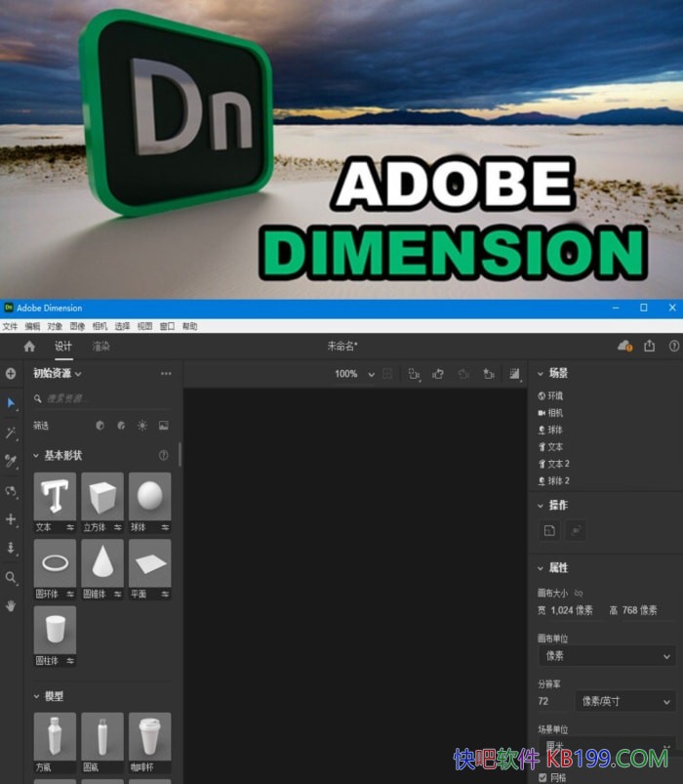Open the share/export icon

649,347
